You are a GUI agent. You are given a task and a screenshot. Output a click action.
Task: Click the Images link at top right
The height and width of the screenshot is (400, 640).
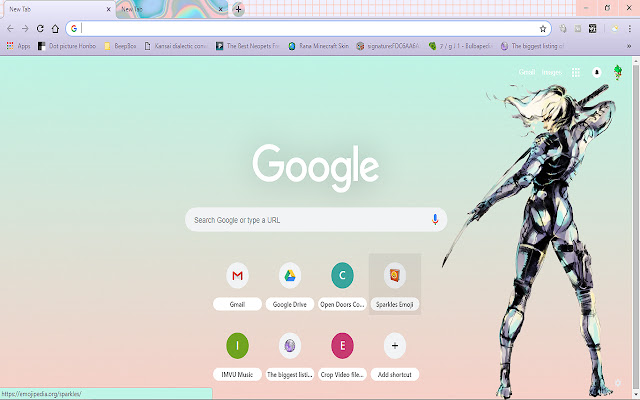pyautogui.click(x=551, y=72)
